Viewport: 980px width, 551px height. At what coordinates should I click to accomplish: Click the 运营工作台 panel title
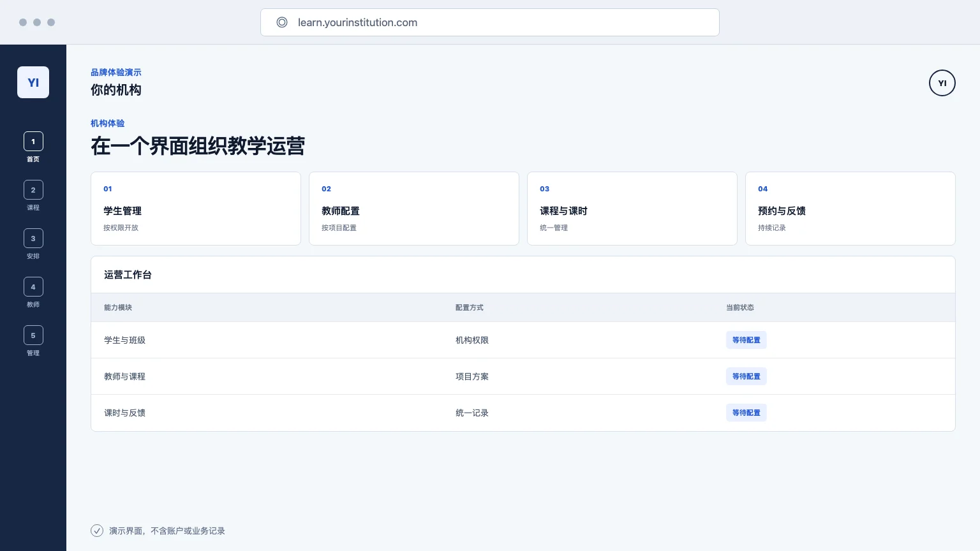click(x=128, y=275)
